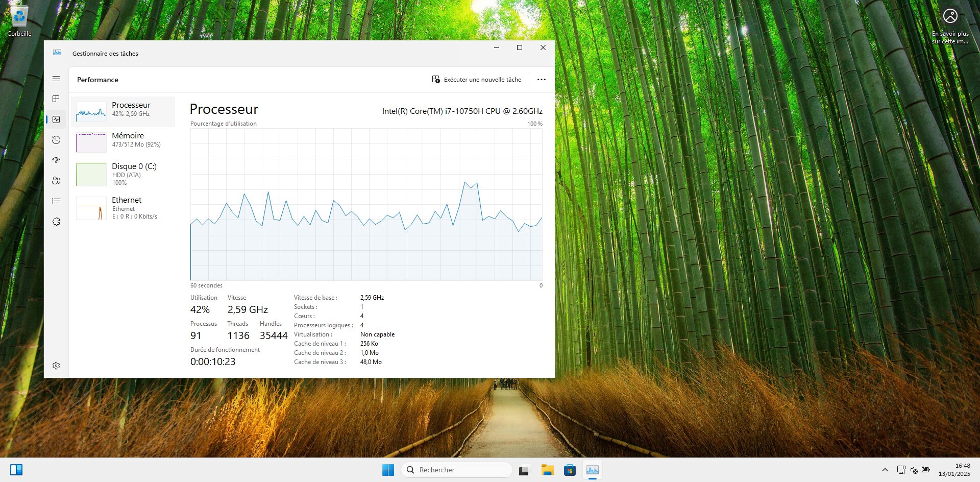The image size is (980, 482).
Task: Click the network tray icon
Action: pos(901,470)
